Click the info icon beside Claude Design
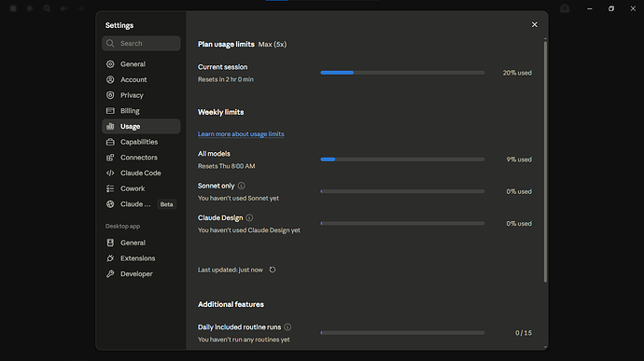Screen dimensions: 644x361 pyautogui.click(x=249, y=217)
